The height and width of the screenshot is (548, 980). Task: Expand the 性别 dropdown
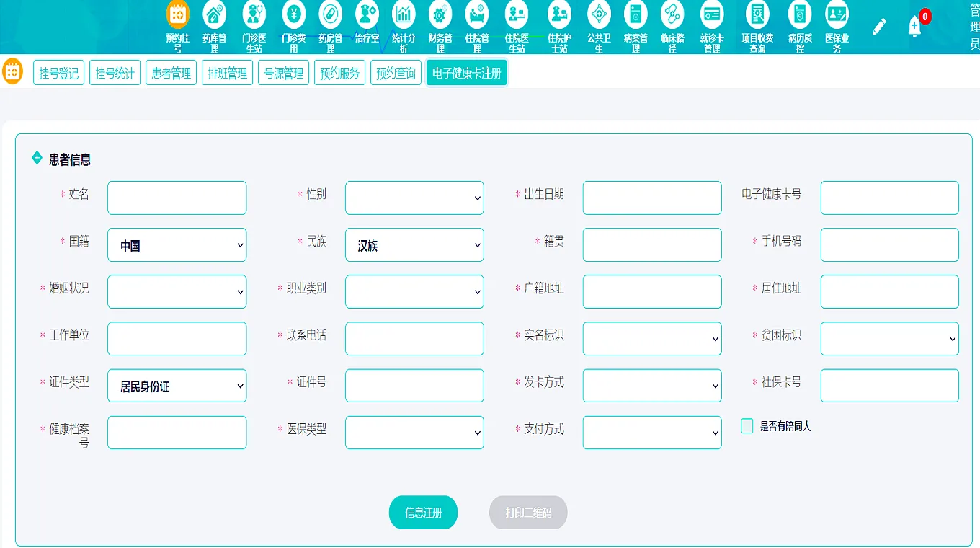414,198
